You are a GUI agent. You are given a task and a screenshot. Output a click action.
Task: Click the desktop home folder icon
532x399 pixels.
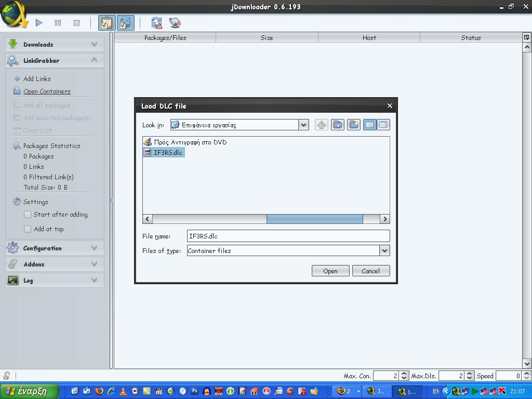(x=338, y=125)
